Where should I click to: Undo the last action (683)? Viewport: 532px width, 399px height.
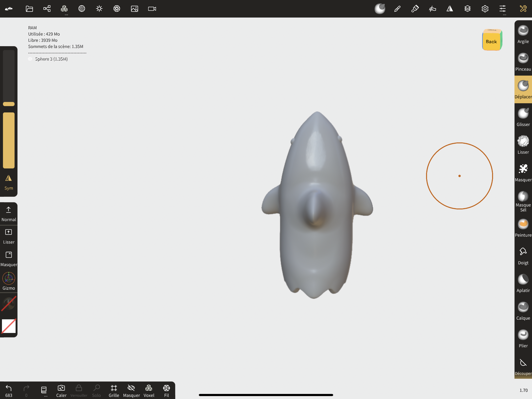point(9,391)
